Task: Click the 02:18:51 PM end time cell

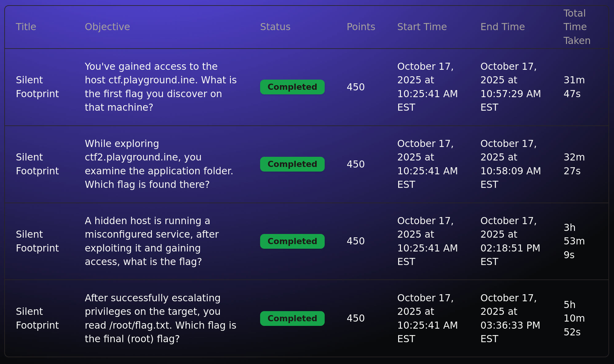Action: tap(510, 241)
